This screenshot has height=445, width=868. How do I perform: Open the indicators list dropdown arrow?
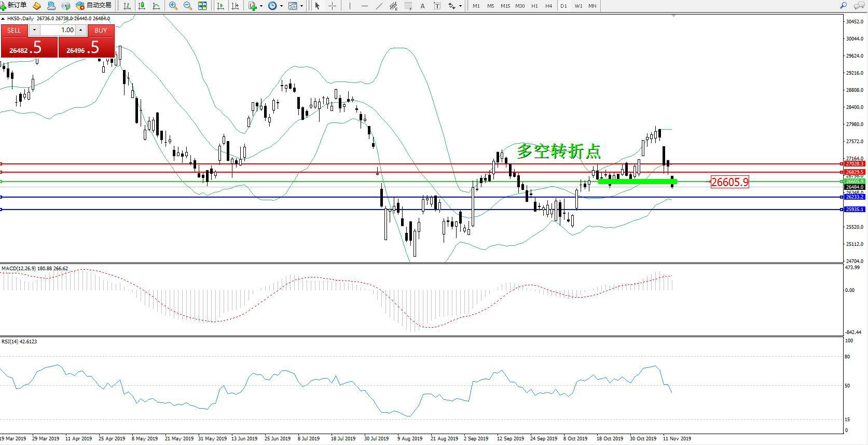pyautogui.click(x=261, y=6)
